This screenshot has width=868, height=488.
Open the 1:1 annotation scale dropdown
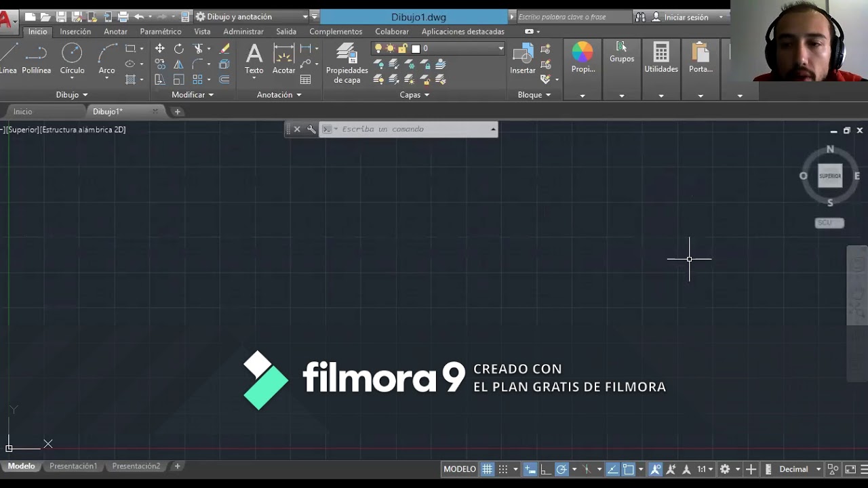(x=705, y=469)
